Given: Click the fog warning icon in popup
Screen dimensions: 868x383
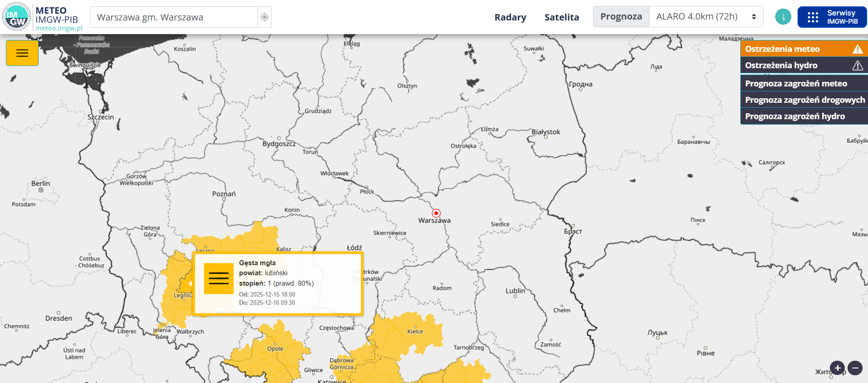Looking at the screenshot, I should point(219,278).
